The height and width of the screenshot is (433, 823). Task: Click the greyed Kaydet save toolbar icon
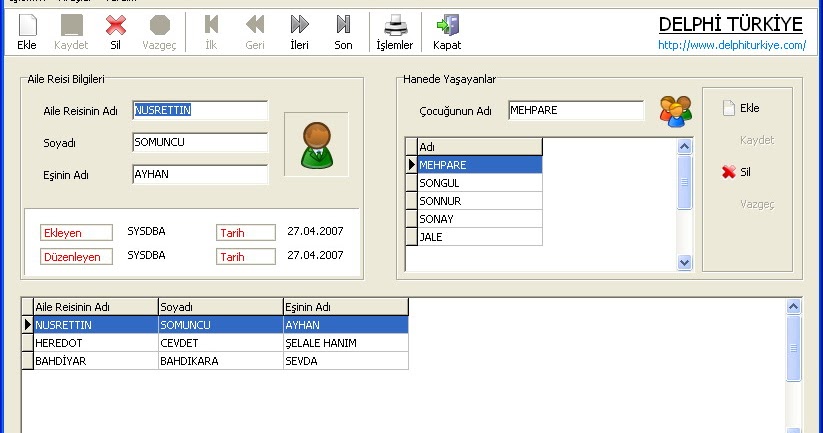[71, 25]
